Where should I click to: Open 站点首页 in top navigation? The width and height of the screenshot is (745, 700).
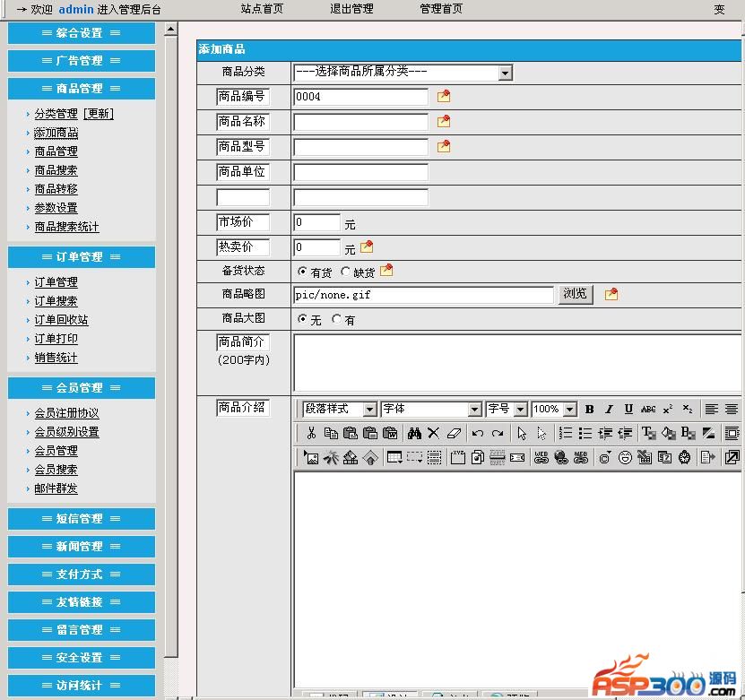pyautogui.click(x=262, y=9)
